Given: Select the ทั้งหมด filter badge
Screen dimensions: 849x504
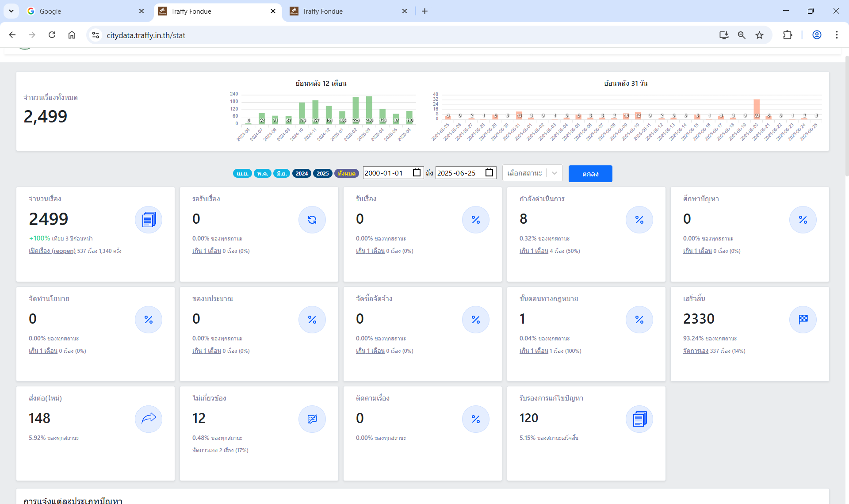Looking at the screenshot, I should 346,173.
